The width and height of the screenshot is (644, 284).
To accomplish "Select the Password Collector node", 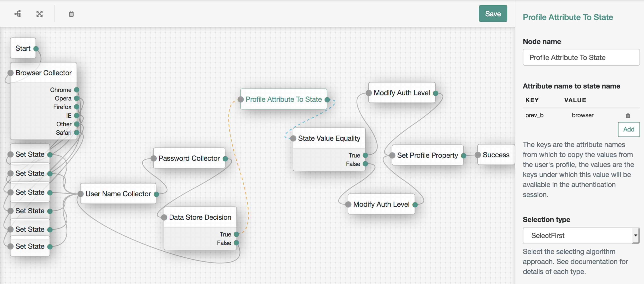I will click(189, 158).
